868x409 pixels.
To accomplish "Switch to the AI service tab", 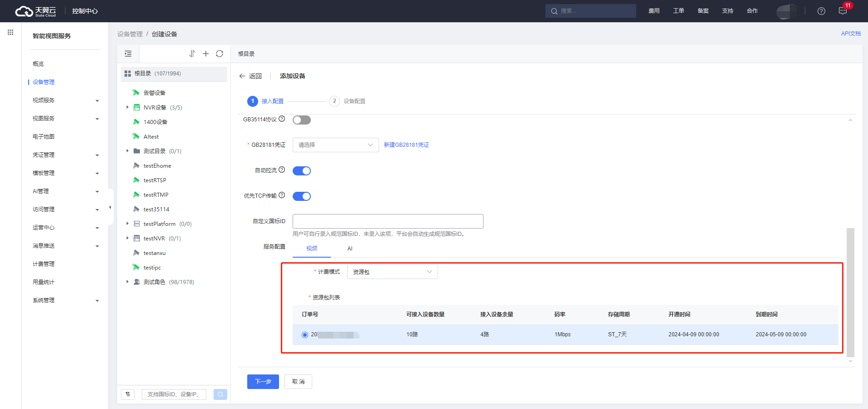I will click(350, 249).
